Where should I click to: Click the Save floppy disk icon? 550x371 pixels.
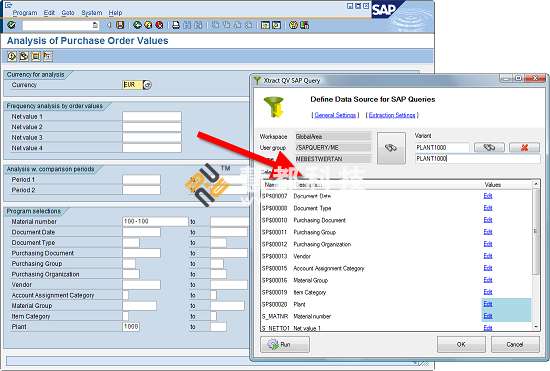[x=120, y=25]
